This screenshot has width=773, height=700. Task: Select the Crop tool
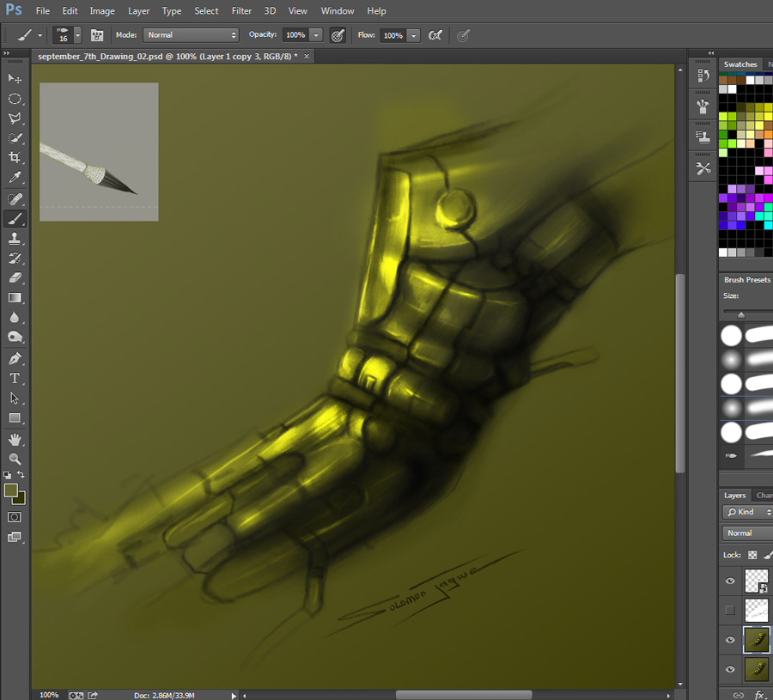pos(15,158)
